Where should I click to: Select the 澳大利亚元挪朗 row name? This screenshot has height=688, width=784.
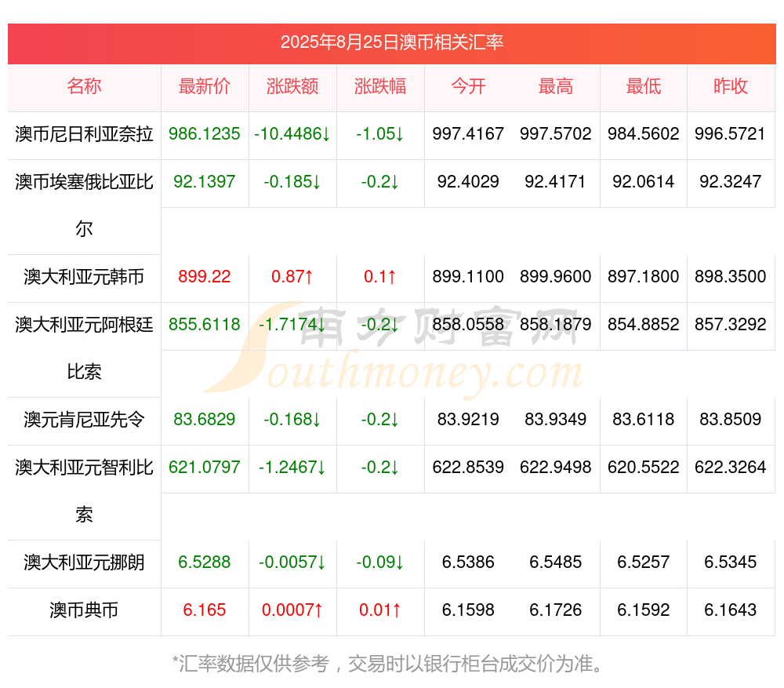[x=84, y=562]
